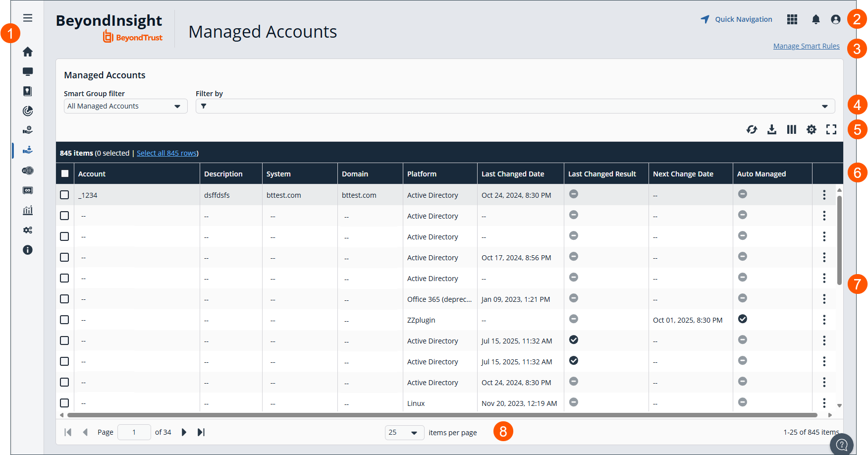
Task: Select the row changed Oct 17, 2024, 8:56 PM
Action: pyautogui.click(x=64, y=257)
